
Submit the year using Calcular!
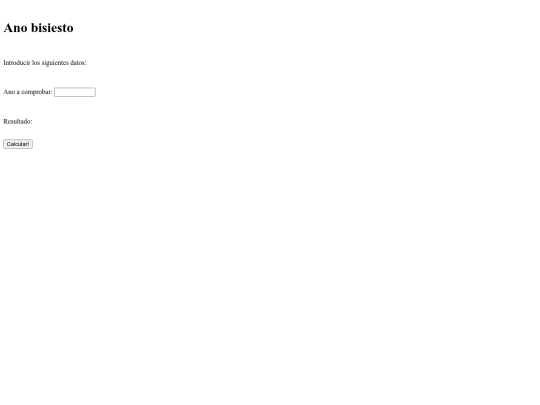pos(18,144)
